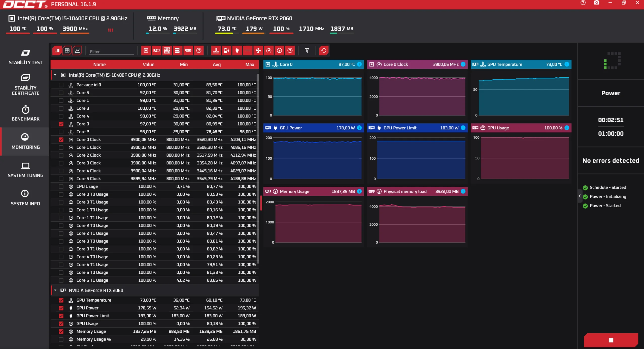Toggle unknown sensor type question filter
Image resolution: width=644 pixels, height=349 pixels.
pos(290,51)
